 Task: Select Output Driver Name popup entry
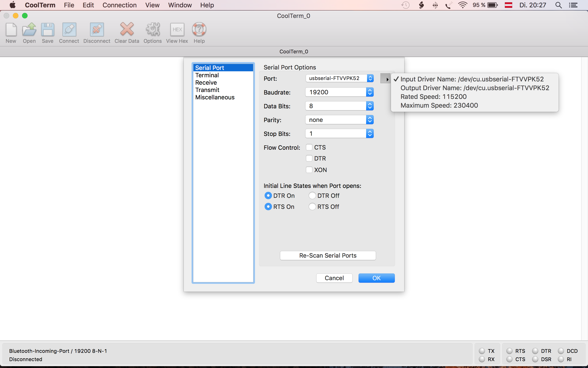(x=475, y=88)
